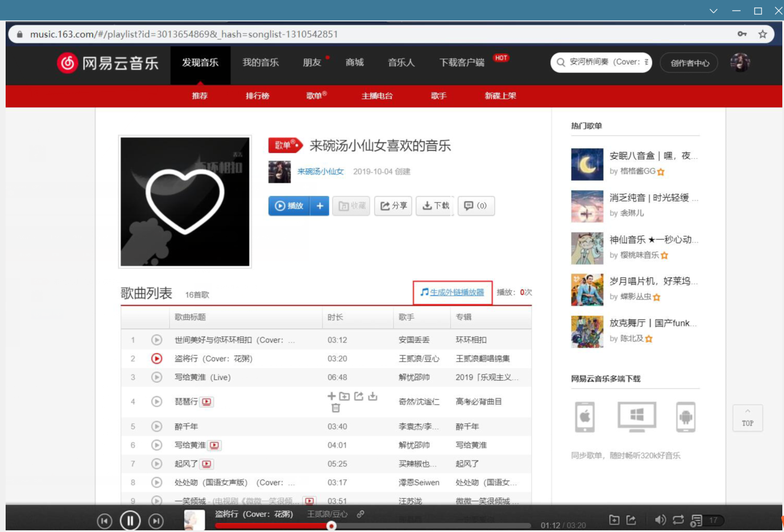
Task: Click the 下载 download button
Action: point(435,206)
